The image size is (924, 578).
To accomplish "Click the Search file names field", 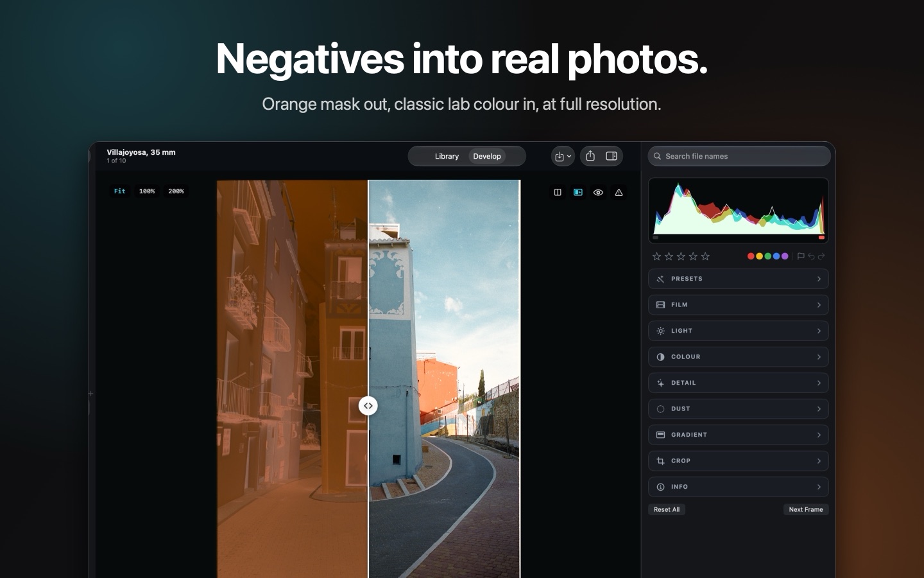I will (739, 156).
